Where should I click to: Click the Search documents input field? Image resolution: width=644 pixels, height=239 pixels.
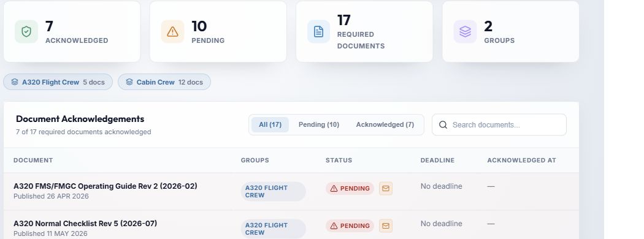pos(499,125)
